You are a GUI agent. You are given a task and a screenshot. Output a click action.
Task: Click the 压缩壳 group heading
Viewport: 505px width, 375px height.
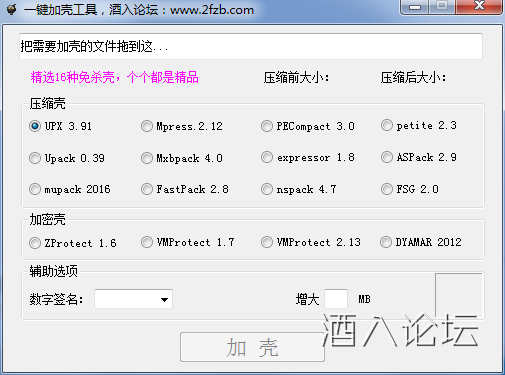[47, 103]
